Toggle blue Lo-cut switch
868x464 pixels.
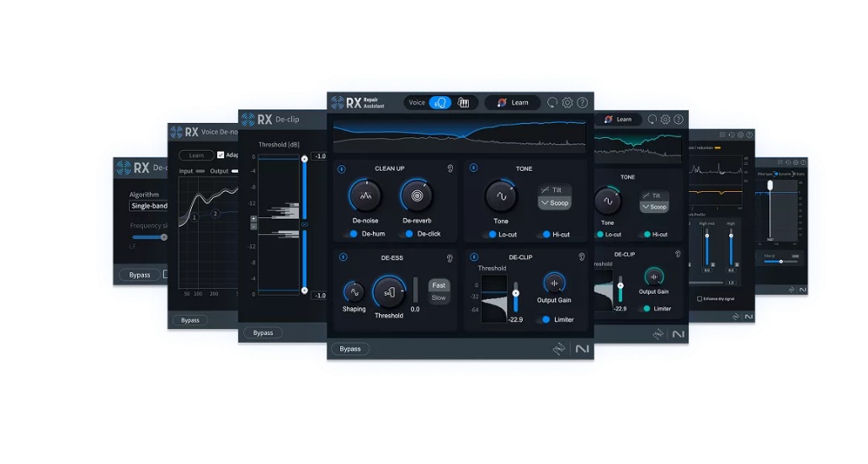tap(489, 235)
